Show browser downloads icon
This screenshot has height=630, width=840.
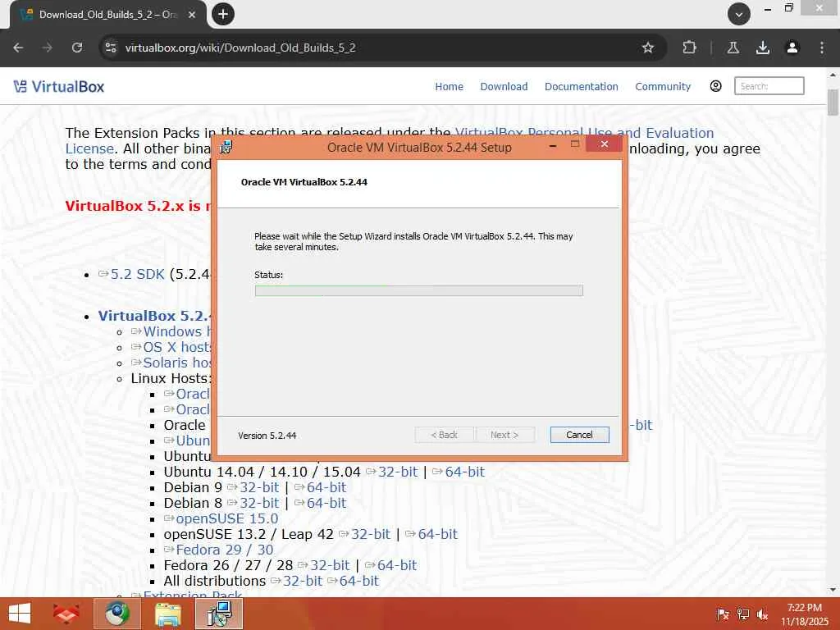(x=762, y=48)
